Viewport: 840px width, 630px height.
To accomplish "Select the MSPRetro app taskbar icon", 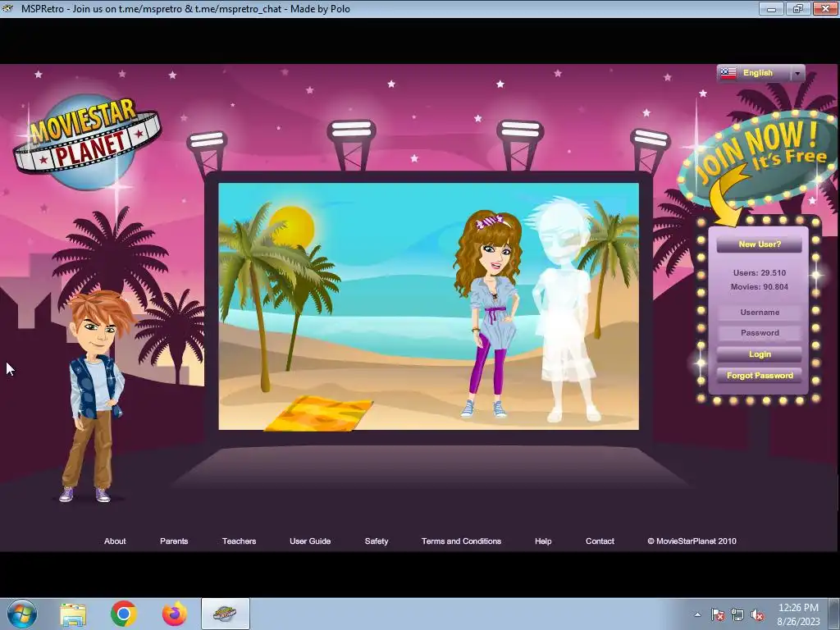I will pos(225,614).
